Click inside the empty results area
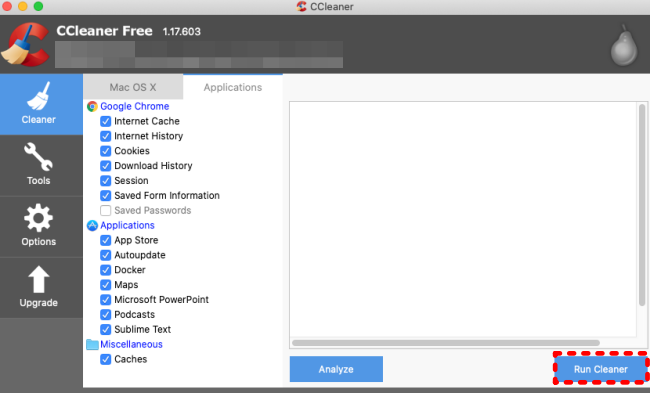 click(x=463, y=220)
